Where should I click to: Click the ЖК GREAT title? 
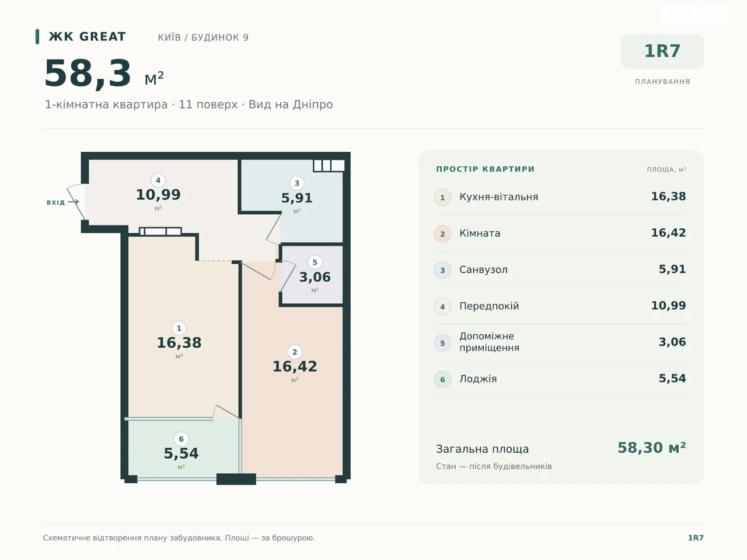87,37
